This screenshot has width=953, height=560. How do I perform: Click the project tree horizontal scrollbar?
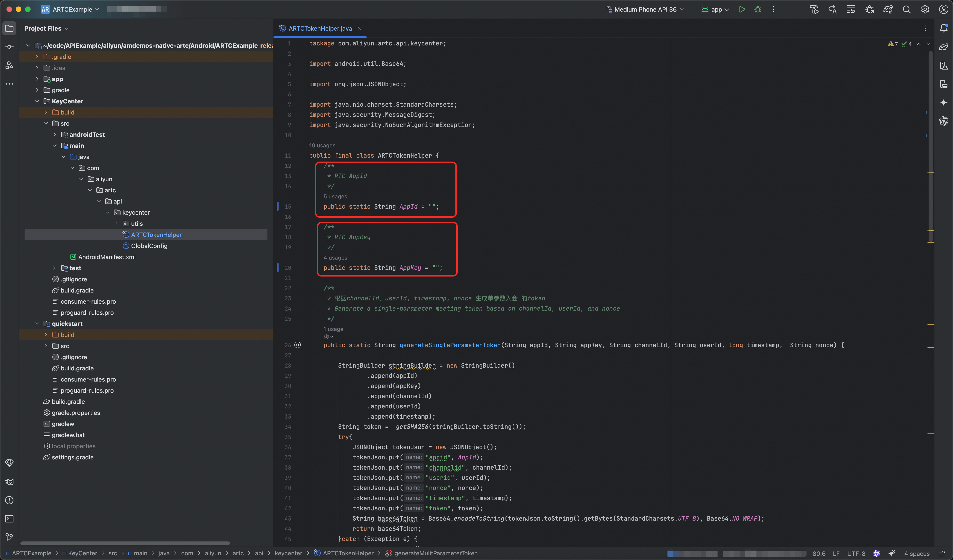125,543
